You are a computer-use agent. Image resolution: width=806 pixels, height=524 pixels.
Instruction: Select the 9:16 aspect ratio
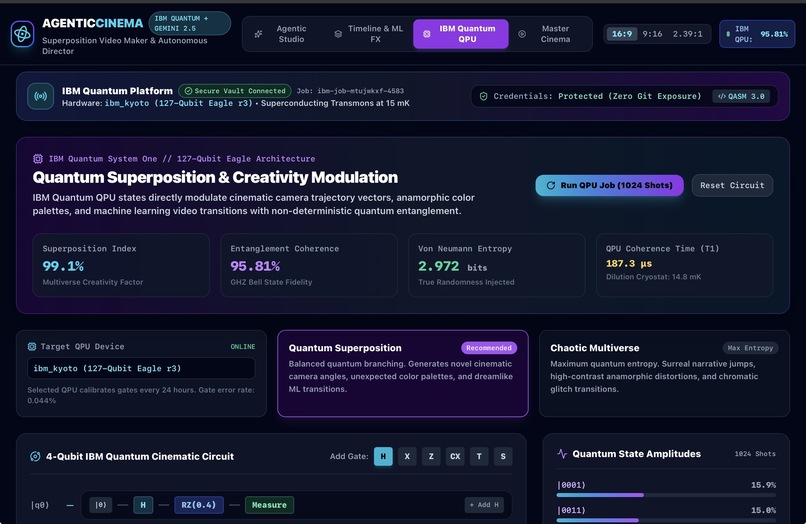652,34
